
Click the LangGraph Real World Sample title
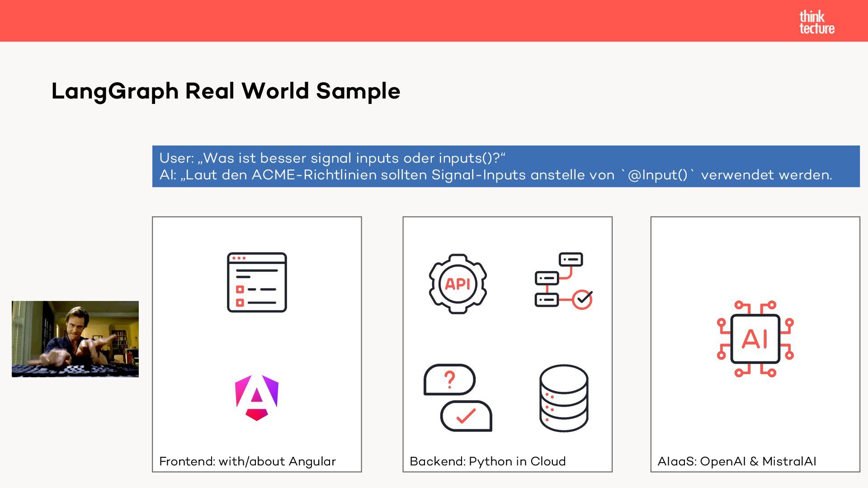[226, 91]
